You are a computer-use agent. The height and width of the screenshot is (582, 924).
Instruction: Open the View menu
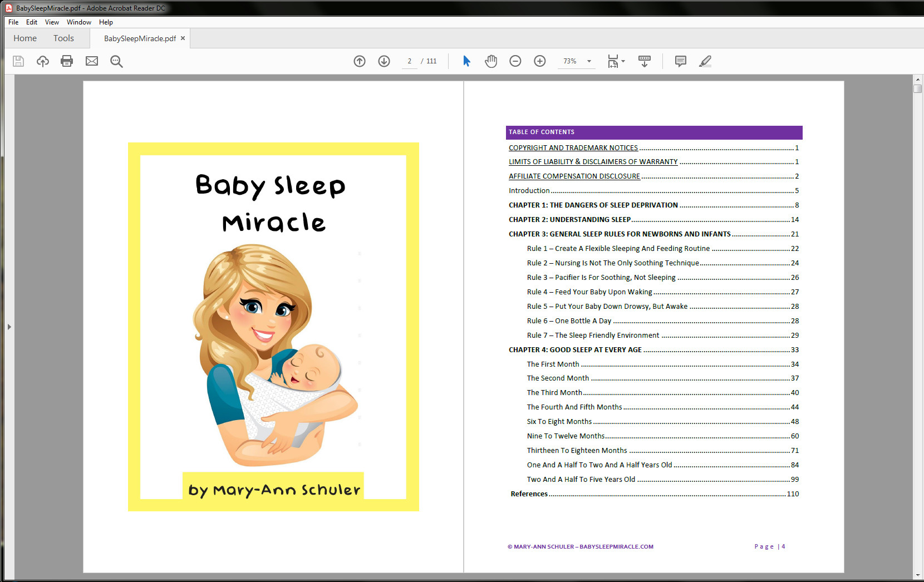click(x=52, y=22)
